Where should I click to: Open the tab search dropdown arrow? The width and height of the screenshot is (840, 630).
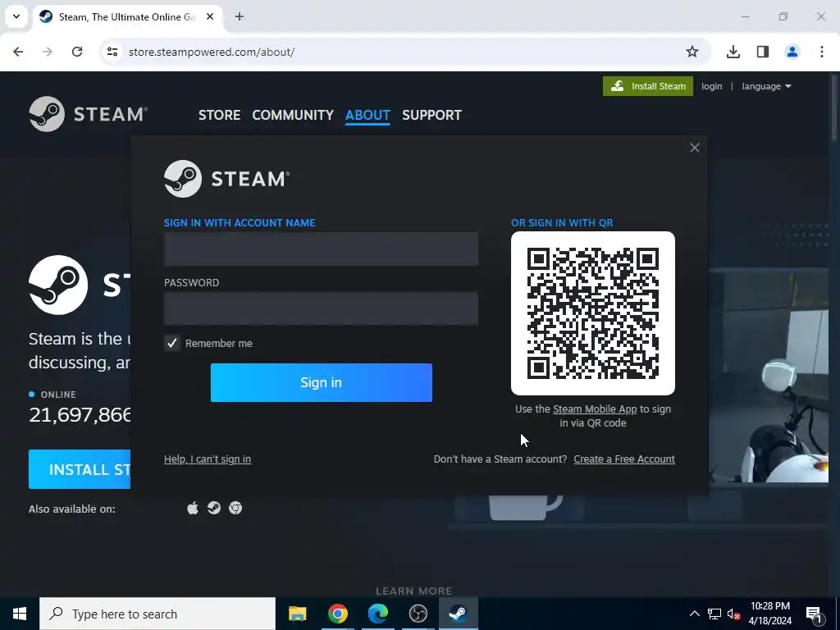(16, 16)
